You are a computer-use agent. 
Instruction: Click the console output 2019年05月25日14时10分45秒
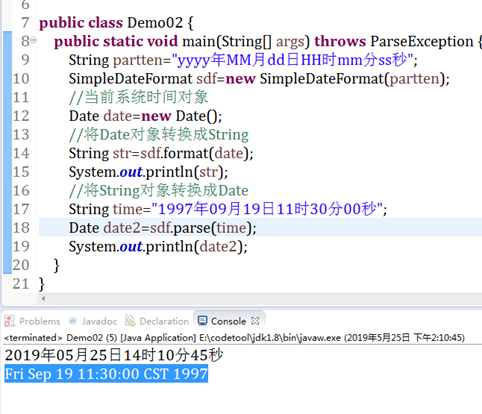tap(114, 355)
